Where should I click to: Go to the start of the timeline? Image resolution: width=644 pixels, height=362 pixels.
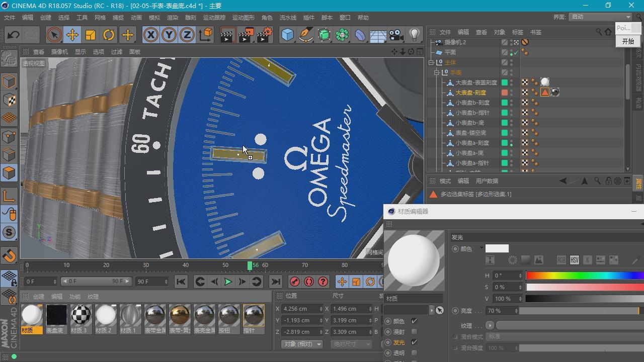point(181,282)
